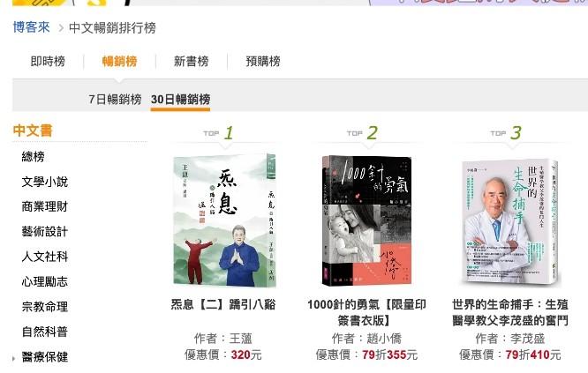Show the 7日暢銷榜 ranking
The height and width of the screenshot is (373, 588).
click(x=115, y=100)
